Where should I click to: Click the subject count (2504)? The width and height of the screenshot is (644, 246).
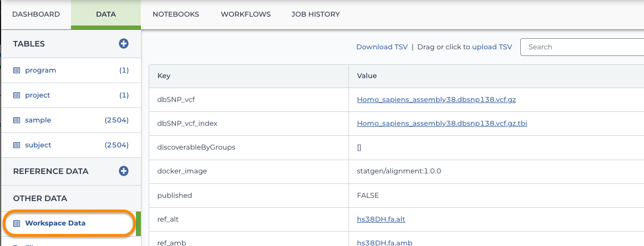[116, 145]
